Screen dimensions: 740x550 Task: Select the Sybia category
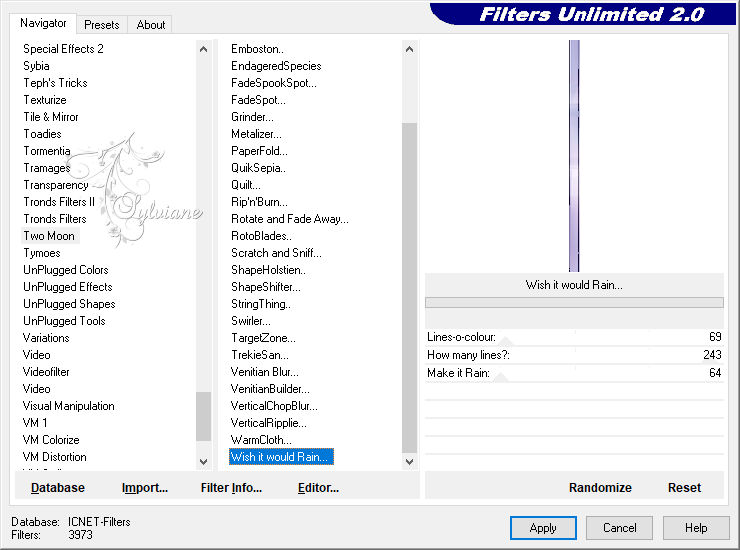tap(36, 66)
